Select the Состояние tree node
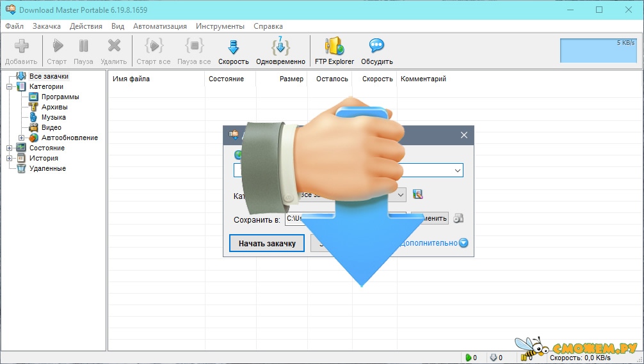 point(47,148)
